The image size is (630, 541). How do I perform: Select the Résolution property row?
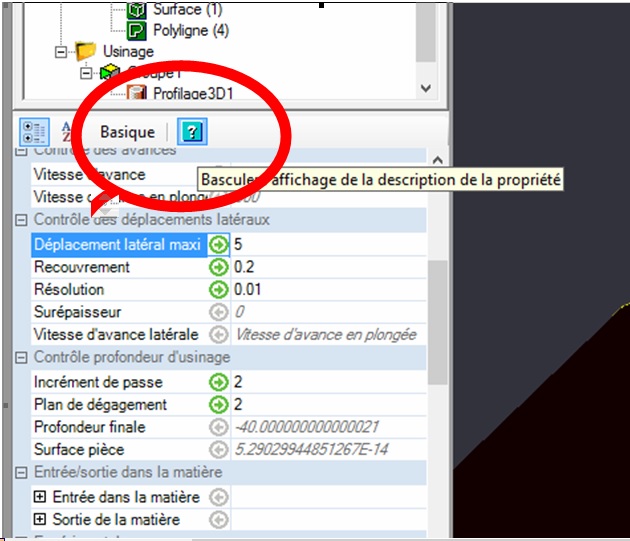click(x=119, y=290)
